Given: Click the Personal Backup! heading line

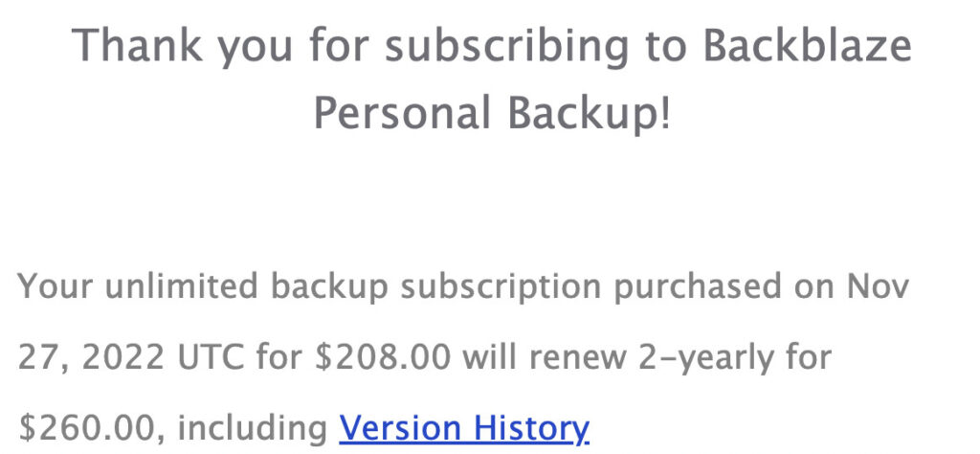Looking at the screenshot, I should pos(492,115).
